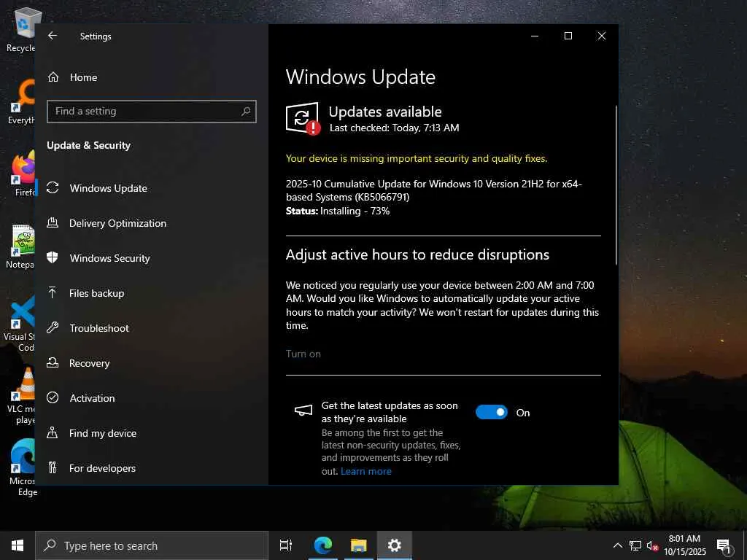This screenshot has height=560, width=747.
Task: Launch Edge from the taskbar
Action: pyautogui.click(x=323, y=545)
